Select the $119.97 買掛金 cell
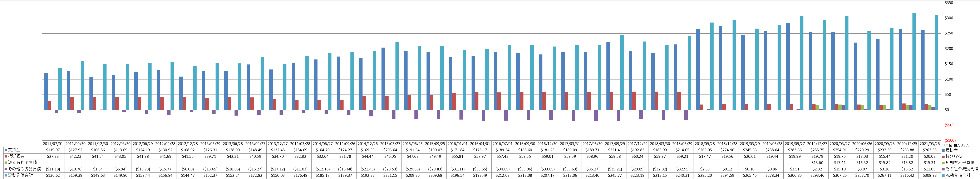This screenshot has height=179, width=980. click(x=53, y=150)
